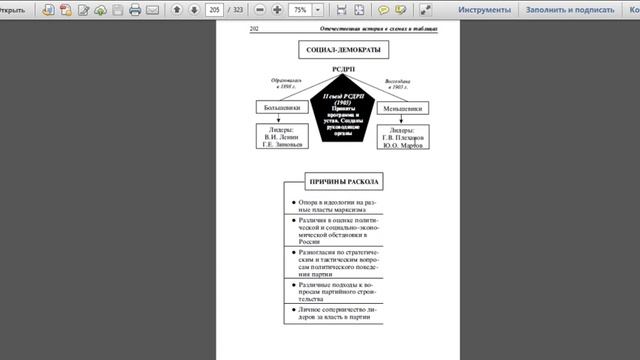
Task: Click the fit full page icon
Action: pyautogui.click(x=359, y=10)
